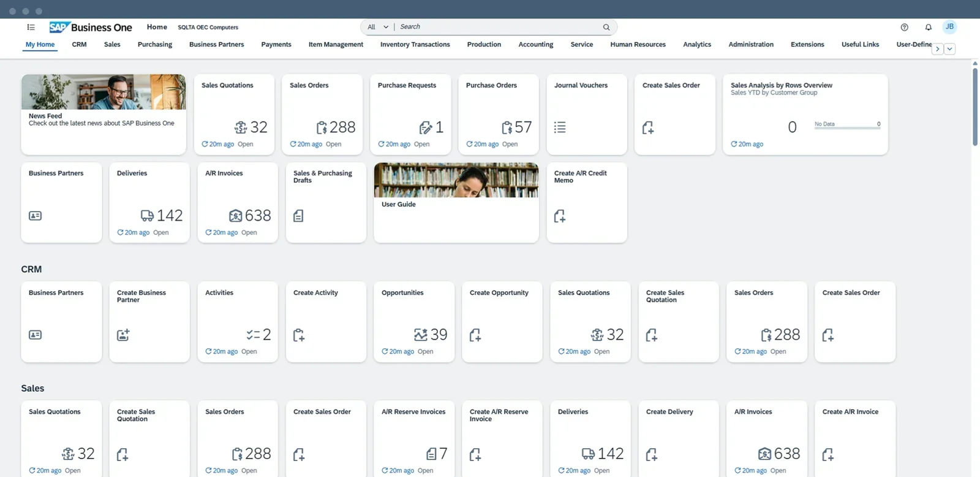Switch to the CRM navigation tab
Image resolution: width=980 pixels, height=477 pixels.
point(79,44)
